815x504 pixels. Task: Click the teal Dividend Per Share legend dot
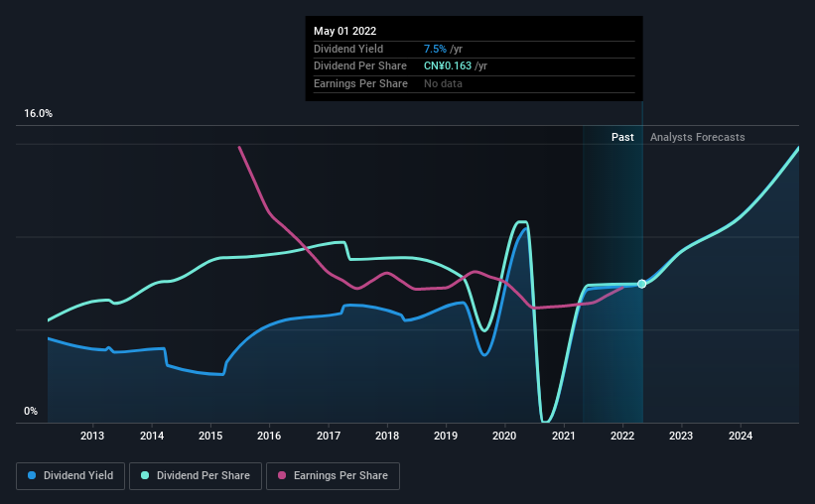pyautogui.click(x=145, y=475)
